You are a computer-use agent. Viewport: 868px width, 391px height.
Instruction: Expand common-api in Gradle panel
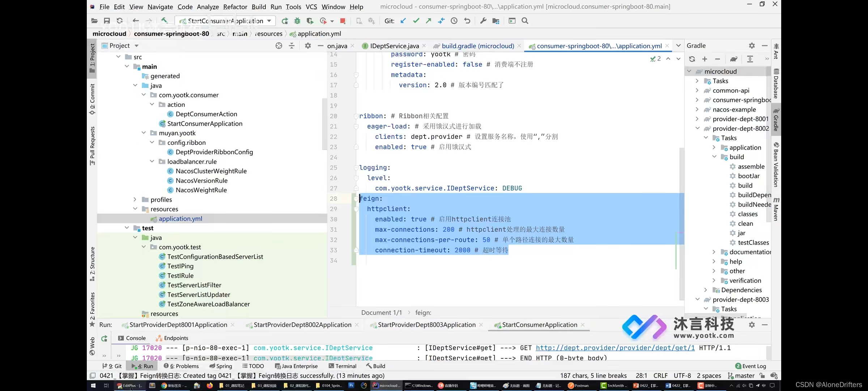pos(697,91)
